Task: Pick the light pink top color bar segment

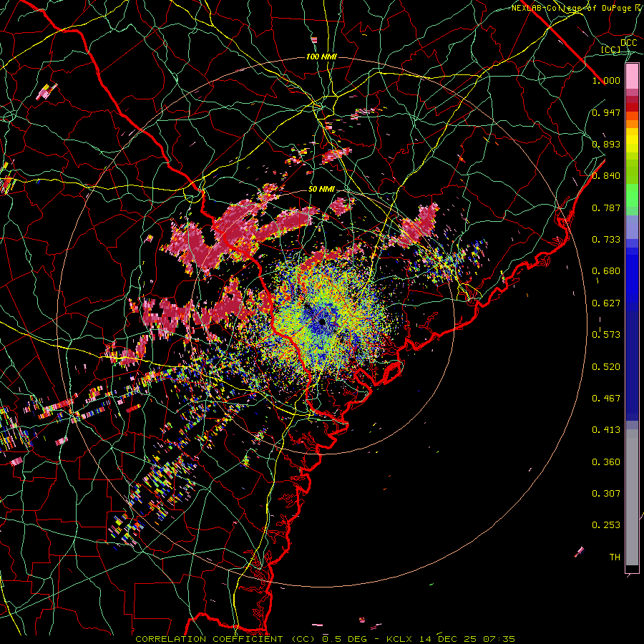Action: point(632,76)
